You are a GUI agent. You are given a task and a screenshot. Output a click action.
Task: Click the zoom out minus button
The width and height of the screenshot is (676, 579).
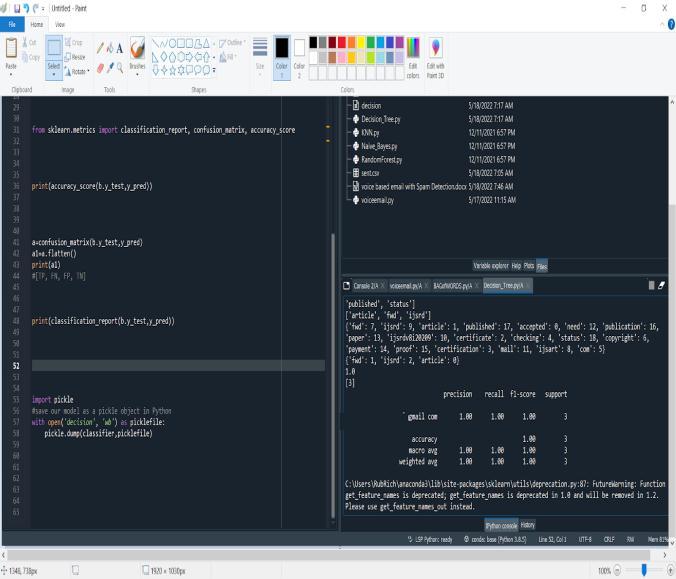point(617,570)
